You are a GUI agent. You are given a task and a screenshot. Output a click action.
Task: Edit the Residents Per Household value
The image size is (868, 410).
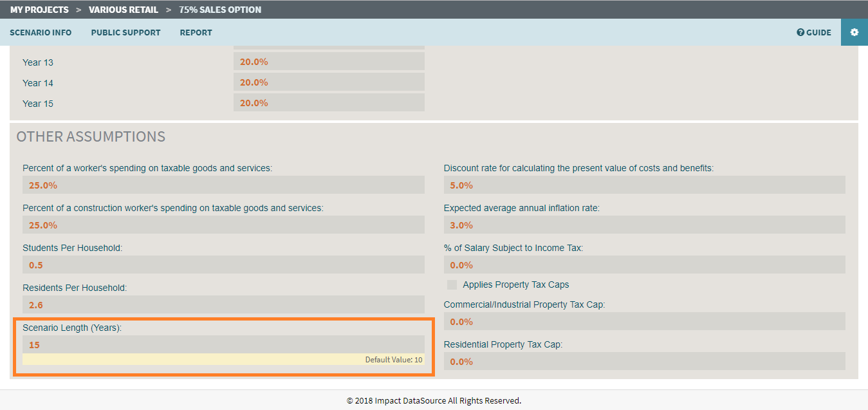[x=223, y=304]
